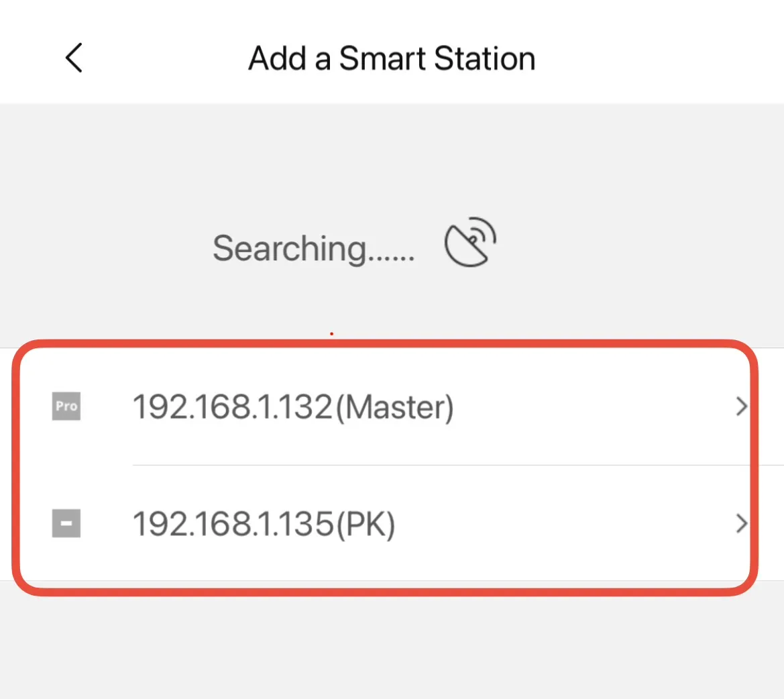Click the small red dot above the device list
784x699 pixels.
pyautogui.click(x=331, y=332)
